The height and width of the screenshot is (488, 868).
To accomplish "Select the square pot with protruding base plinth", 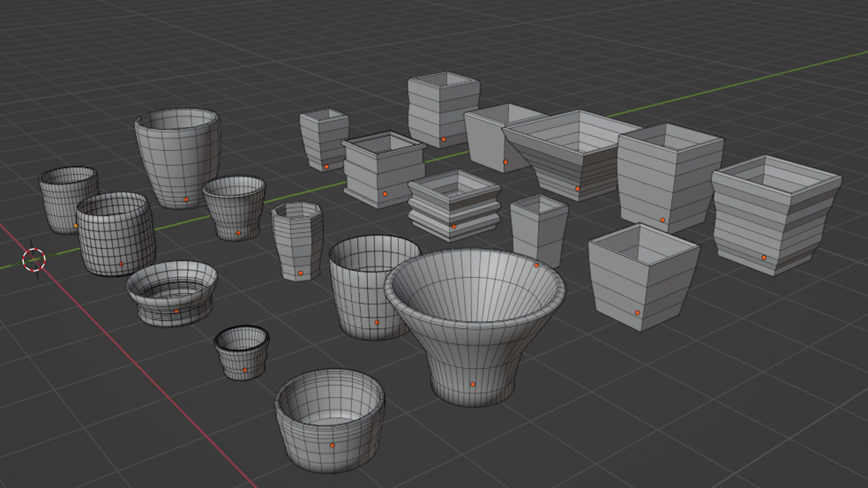I will pyautogui.click(x=383, y=170).
